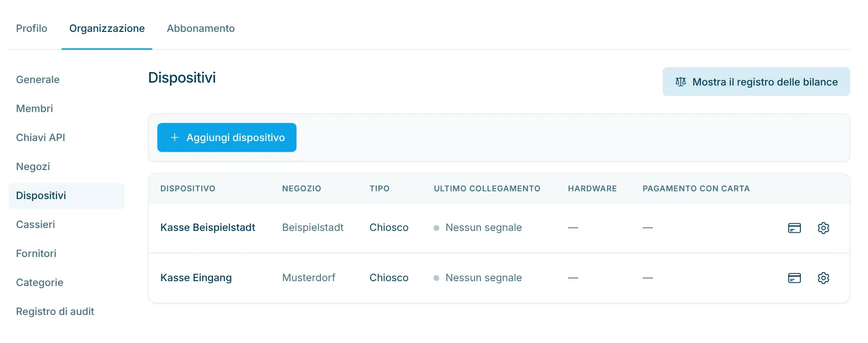Navigate to Negozi
The height and width of the screenshot is (343, 868).
click(x=33, y=167)
